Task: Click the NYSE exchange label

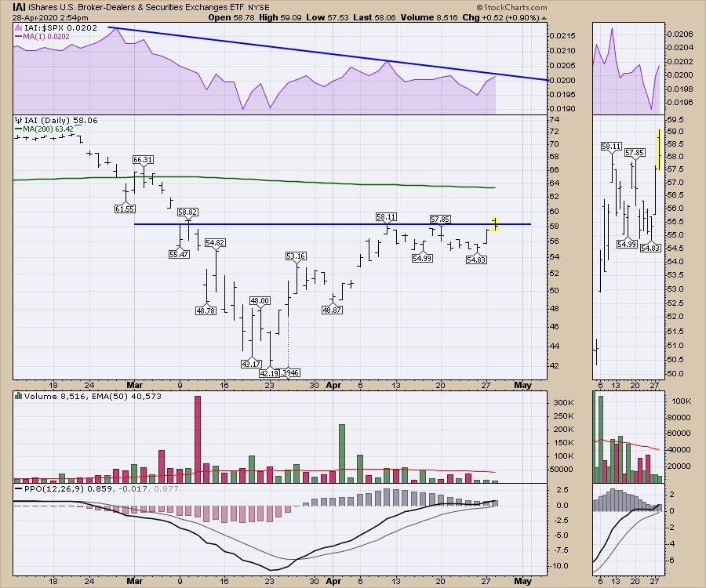Action: point(259,8)
